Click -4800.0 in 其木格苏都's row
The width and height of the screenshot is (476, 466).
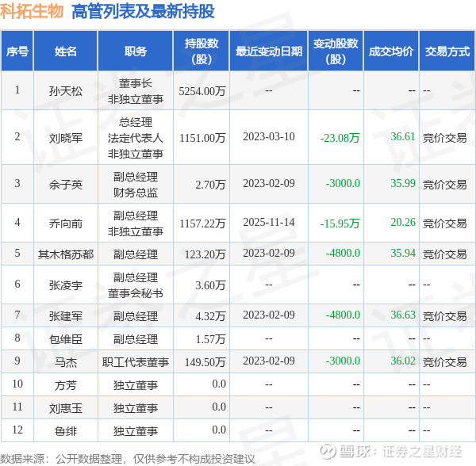point(343,253)
